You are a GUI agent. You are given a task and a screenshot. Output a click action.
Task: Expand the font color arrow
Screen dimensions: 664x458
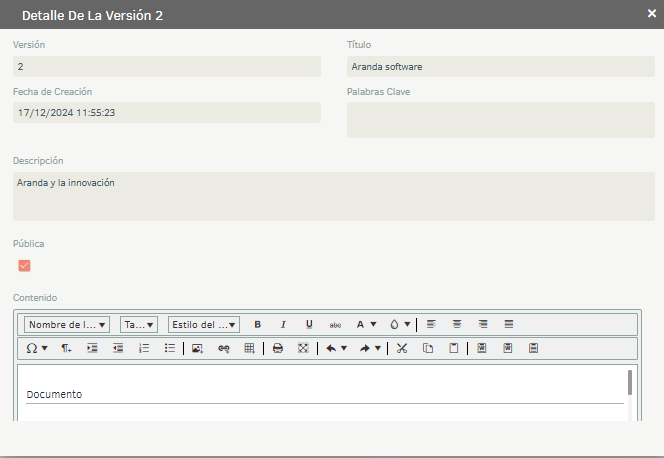pos(373,325)
